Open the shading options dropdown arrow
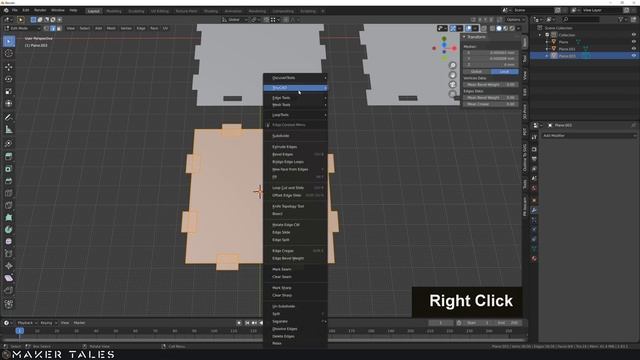Viewport: 640px width, 360px height. click(x=518, y=29)
